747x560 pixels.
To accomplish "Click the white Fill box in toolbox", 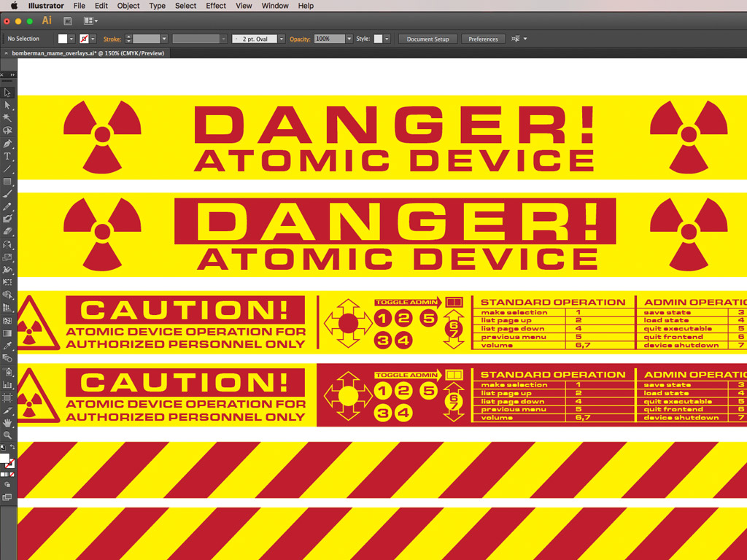I will (x=4, y=458).
